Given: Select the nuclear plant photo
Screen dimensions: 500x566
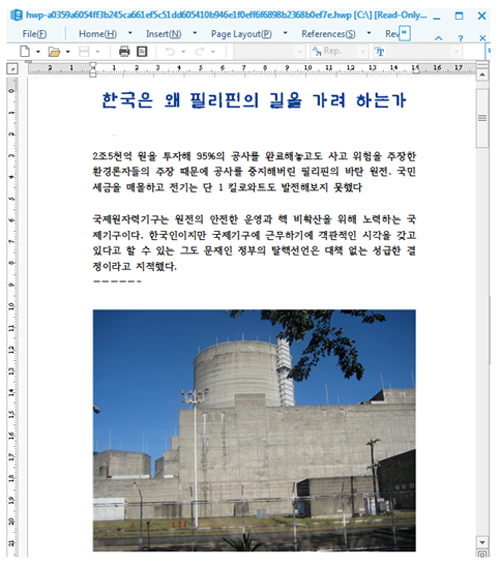Looking at the screenshot, I should [x=254, y=430].
